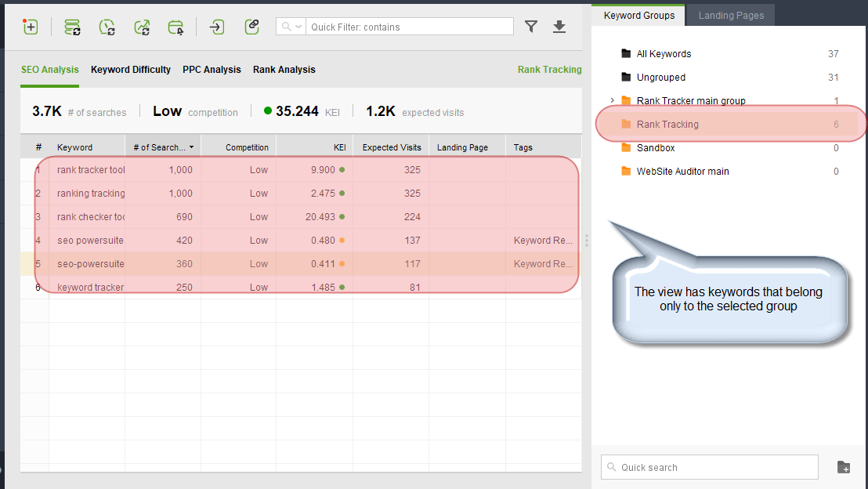
Task: Select the rank checker tool keyword
Action: coord(91,216)
